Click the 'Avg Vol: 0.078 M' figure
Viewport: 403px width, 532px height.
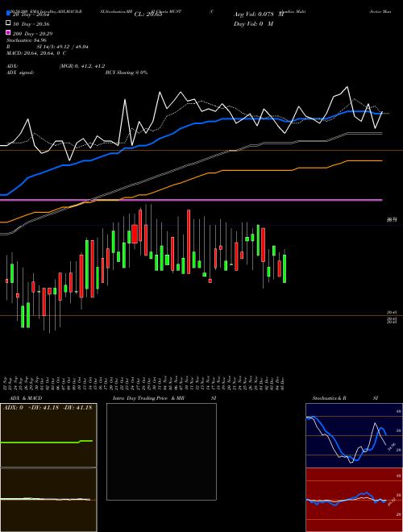(259, 15)
